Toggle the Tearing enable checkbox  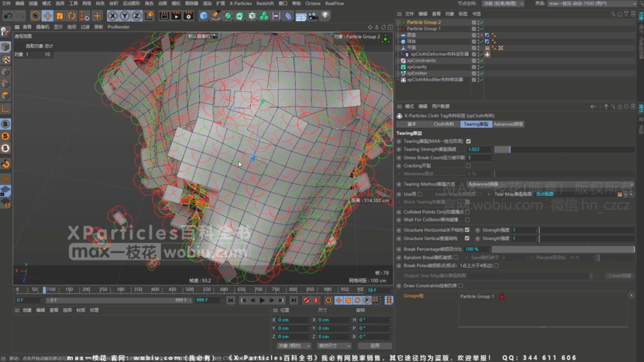coord(468,141)
